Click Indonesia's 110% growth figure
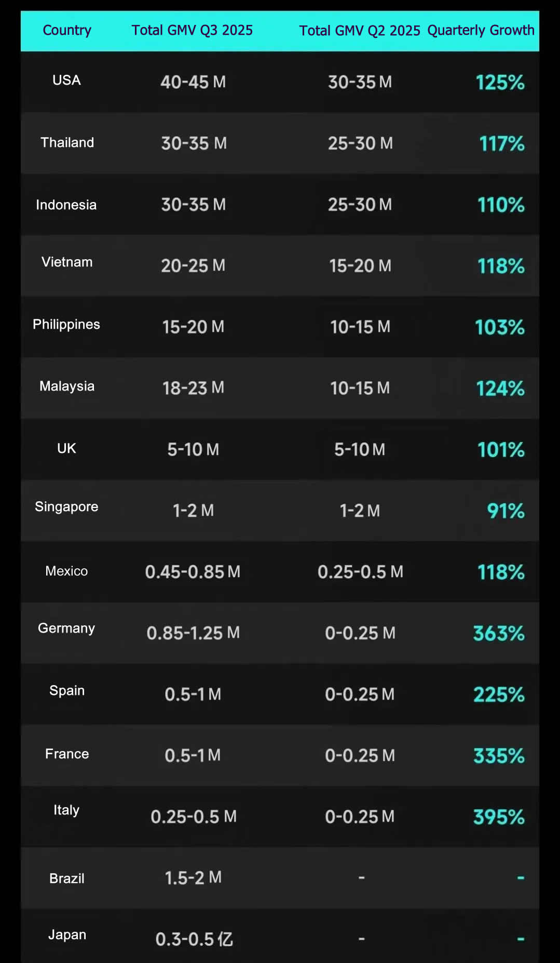 [501, 205]
